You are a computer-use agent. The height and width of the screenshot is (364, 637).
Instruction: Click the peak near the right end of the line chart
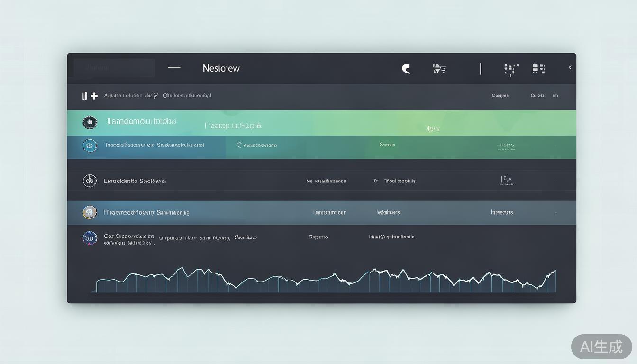(554, 272)
